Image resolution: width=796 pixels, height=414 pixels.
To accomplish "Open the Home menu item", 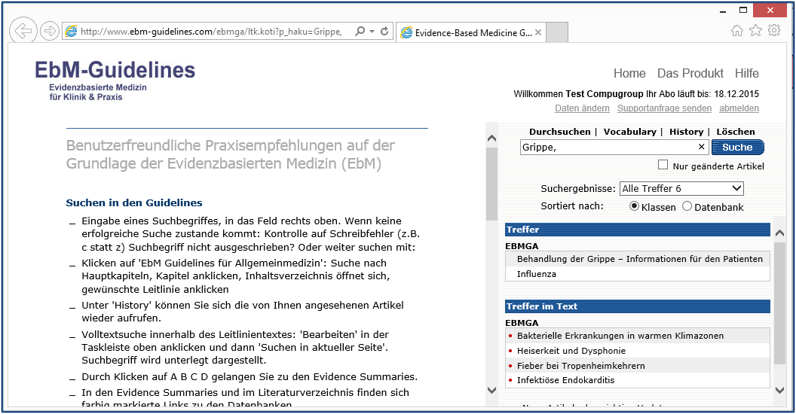I will (x=629, y=73).
